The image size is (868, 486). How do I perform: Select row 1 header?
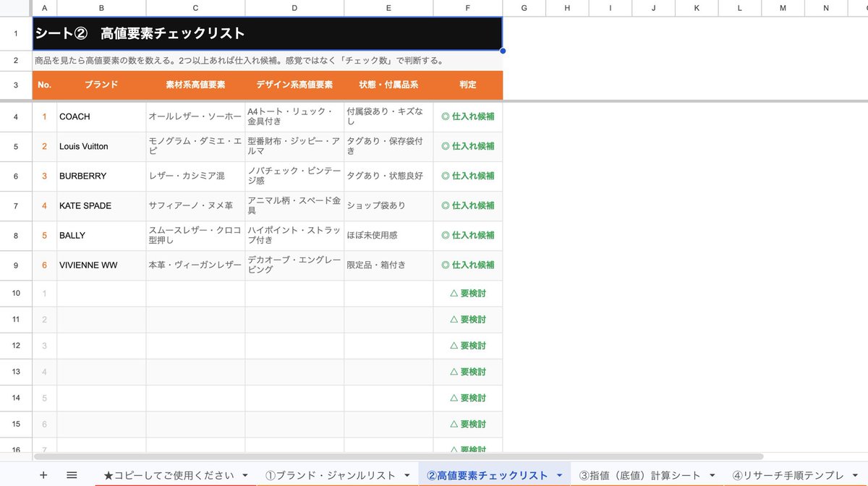coord(16,33)
